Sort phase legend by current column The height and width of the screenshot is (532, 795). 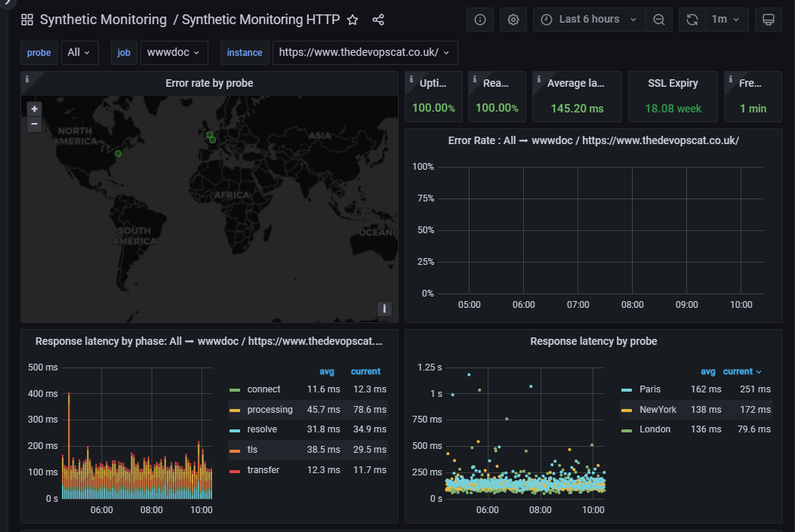coord(365,371)
